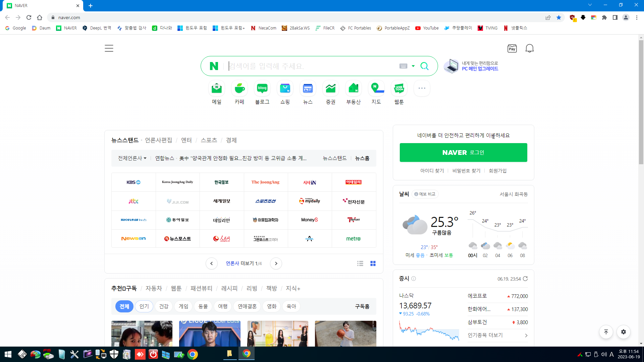This screenshot has height=362, width=644.
Task: Expand 인기종목 더보기 chevron
Action: pos(526,336)
